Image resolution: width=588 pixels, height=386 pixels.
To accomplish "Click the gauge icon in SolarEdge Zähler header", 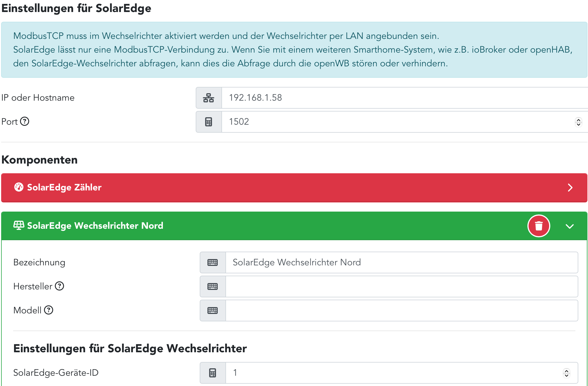I will point(19,187).
